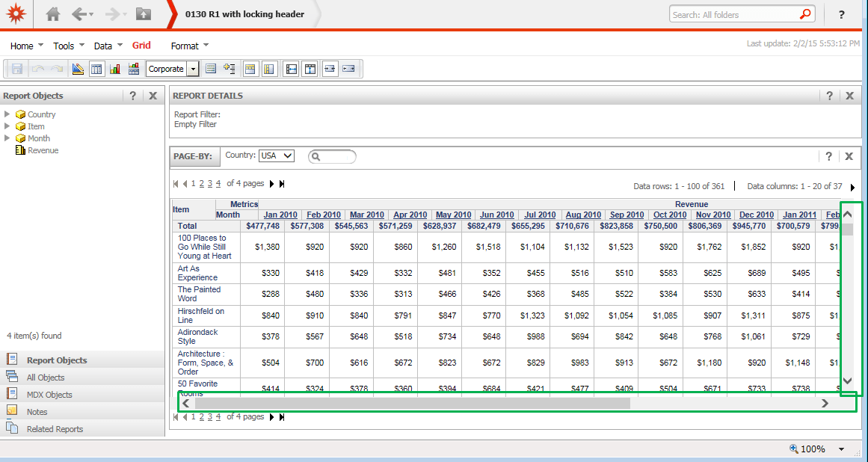Viewport: 868px width, 462px height.
Task: Go up to the parent folder
Action: point(144,14)
